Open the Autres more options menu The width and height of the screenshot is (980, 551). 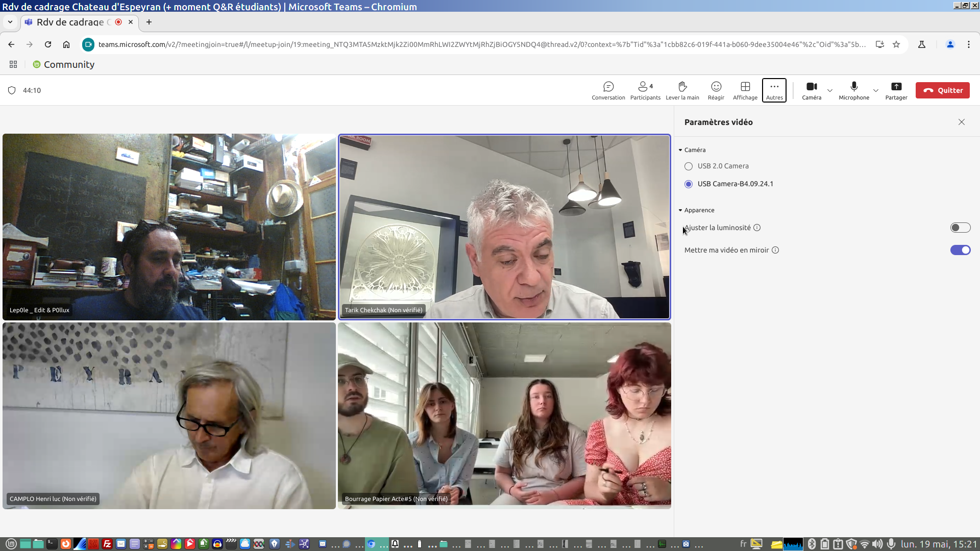pos(774,90)
